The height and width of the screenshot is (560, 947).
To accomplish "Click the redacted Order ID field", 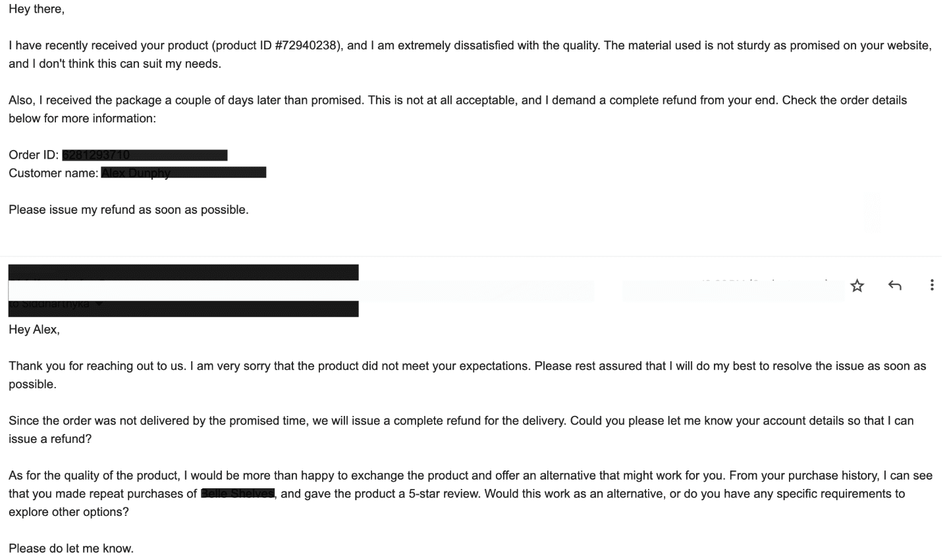I will point(145,155).
